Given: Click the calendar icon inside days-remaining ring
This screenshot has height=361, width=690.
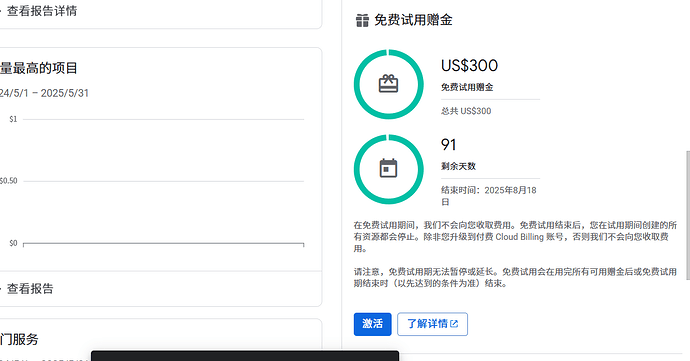Looking at the screenshot, I should [x=389, y=168].
